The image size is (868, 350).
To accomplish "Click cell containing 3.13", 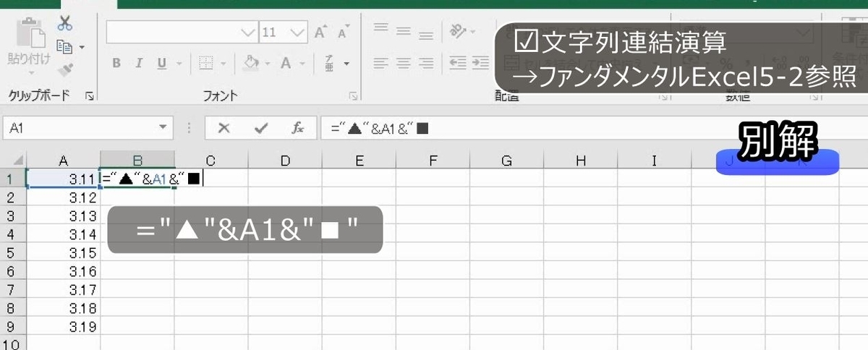I will coord(63,216).
